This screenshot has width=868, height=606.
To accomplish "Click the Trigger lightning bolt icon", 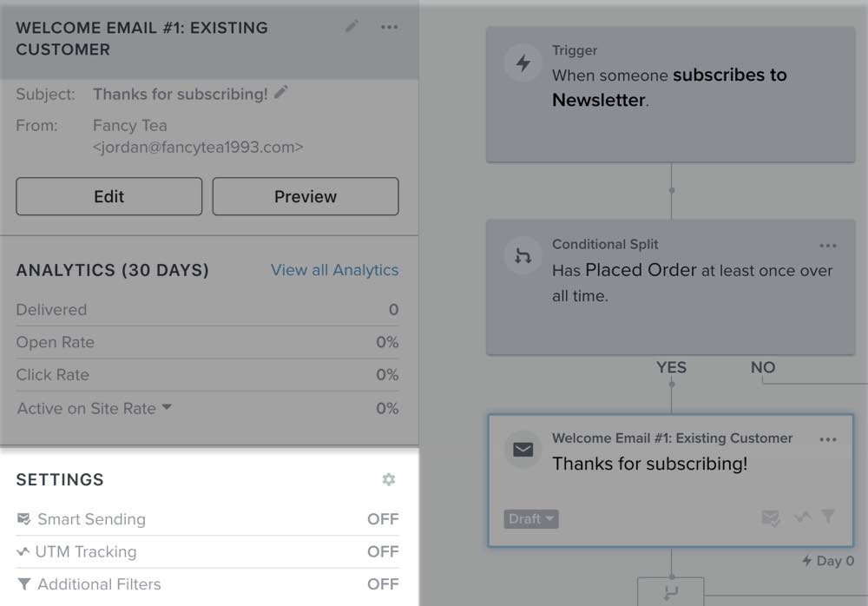I will click(523, 63).
